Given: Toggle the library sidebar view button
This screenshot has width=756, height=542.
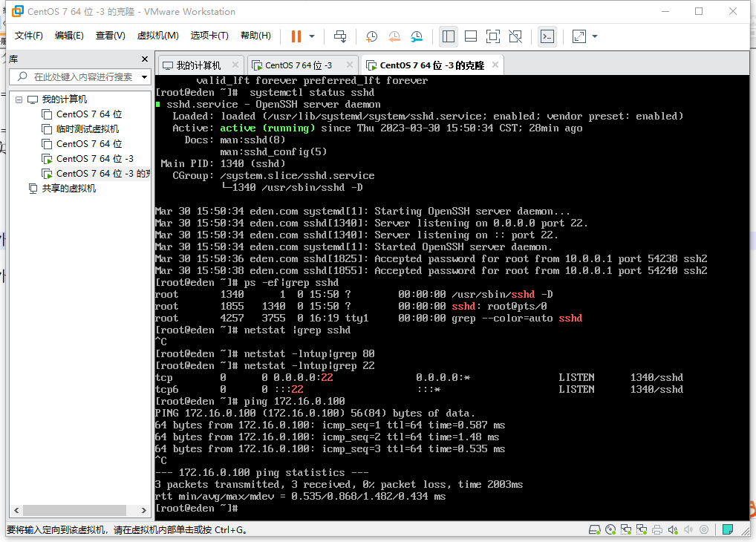Looking at the screenshot, I should tap(449, 36).
